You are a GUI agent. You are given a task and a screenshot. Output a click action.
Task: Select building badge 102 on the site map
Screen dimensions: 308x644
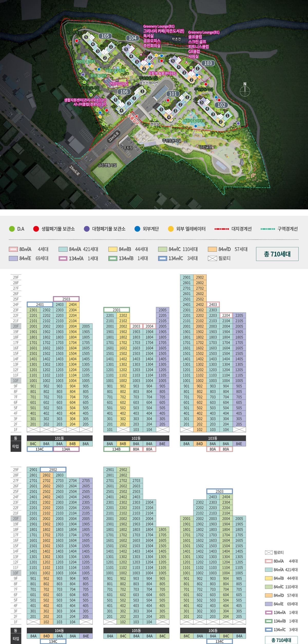click(221, 105)
